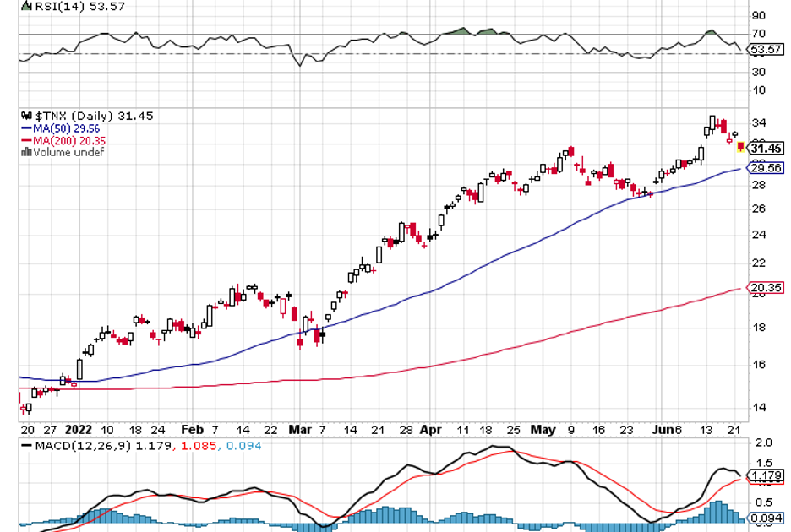Select the RSI(14) 53.57 label
Viewport: 791px width, 532px height.
click(x=69, y=7)
